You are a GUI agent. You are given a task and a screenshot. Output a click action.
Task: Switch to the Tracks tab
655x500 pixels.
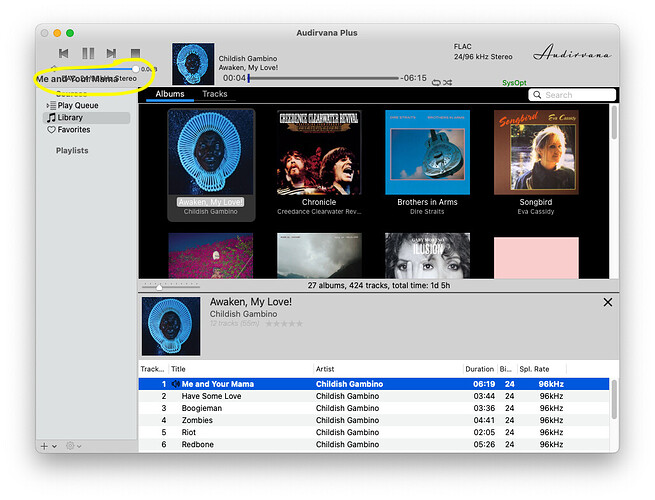pyautogui.click(x=215, y=94)
